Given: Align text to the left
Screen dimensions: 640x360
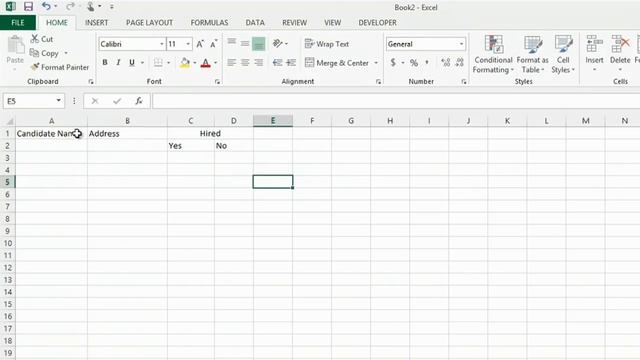Looking at the screenshot, I should [x=231, y=62].
